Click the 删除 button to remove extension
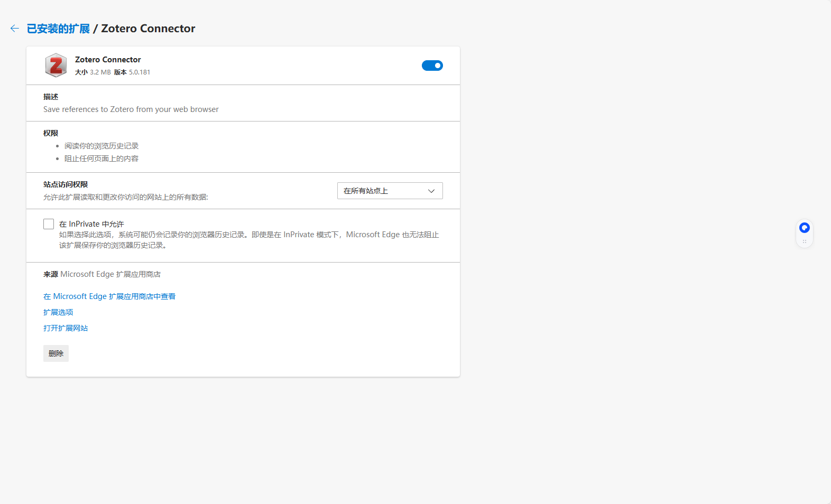831x504 pixels. pyautogui.click(x=56, y=353)
